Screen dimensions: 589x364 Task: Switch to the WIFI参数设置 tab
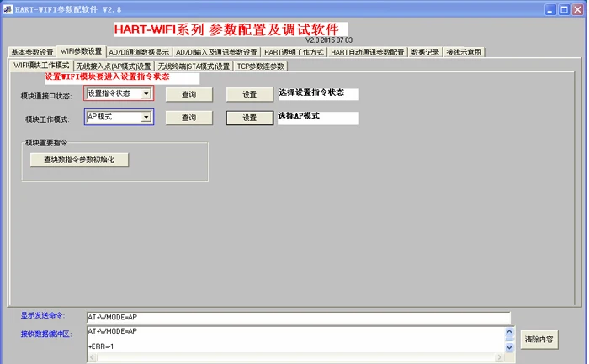click(x=81, y=51)
